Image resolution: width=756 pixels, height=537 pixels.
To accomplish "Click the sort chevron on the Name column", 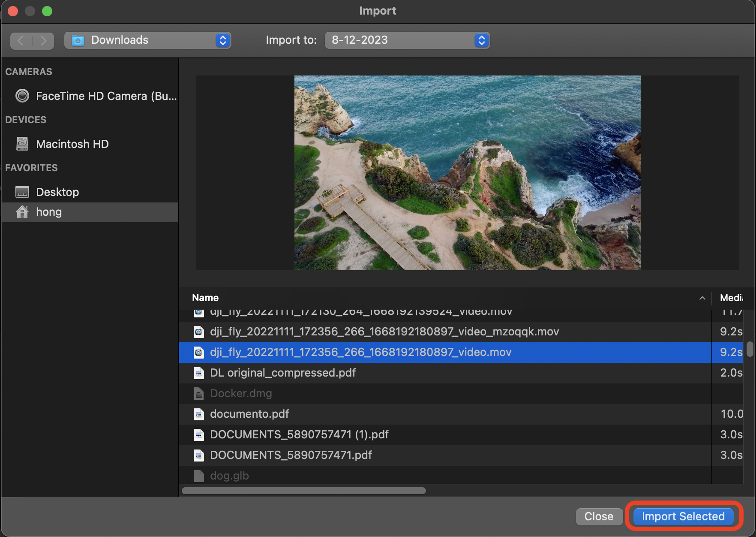I will (702, 298).
